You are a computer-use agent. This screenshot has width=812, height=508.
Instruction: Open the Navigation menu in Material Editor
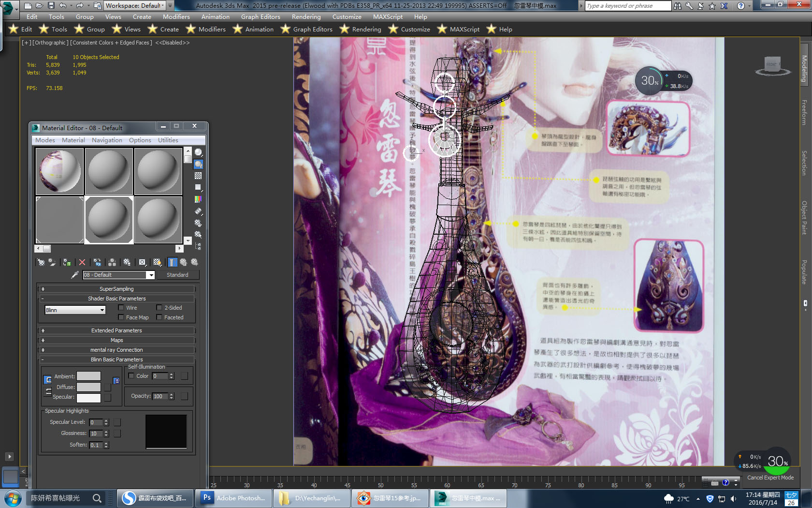click(x=107, y=140)
